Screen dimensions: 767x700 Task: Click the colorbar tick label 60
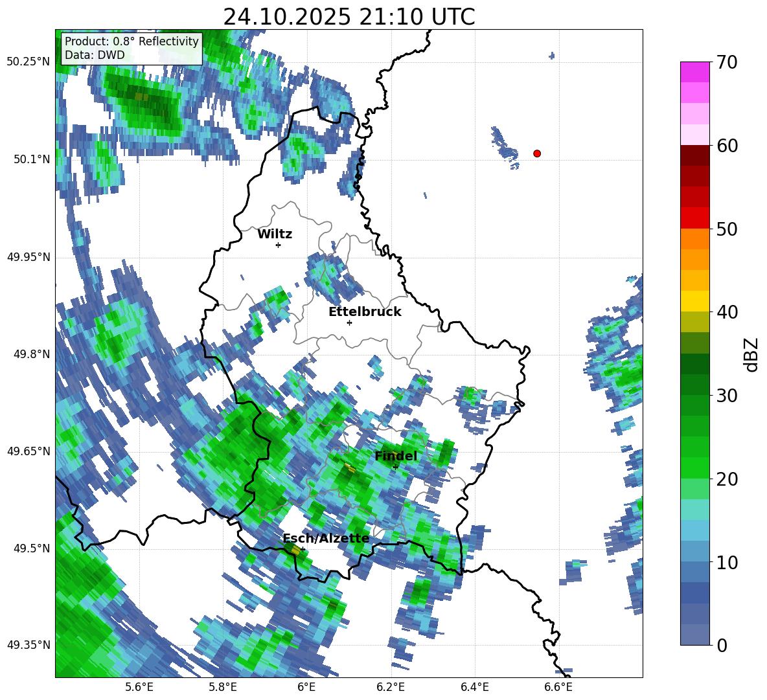pos(727,145)
